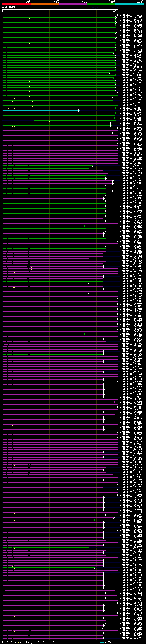Select hit UniRef100_Q8DCJ6
Screen dimensions: 146x644
point(131,191)
